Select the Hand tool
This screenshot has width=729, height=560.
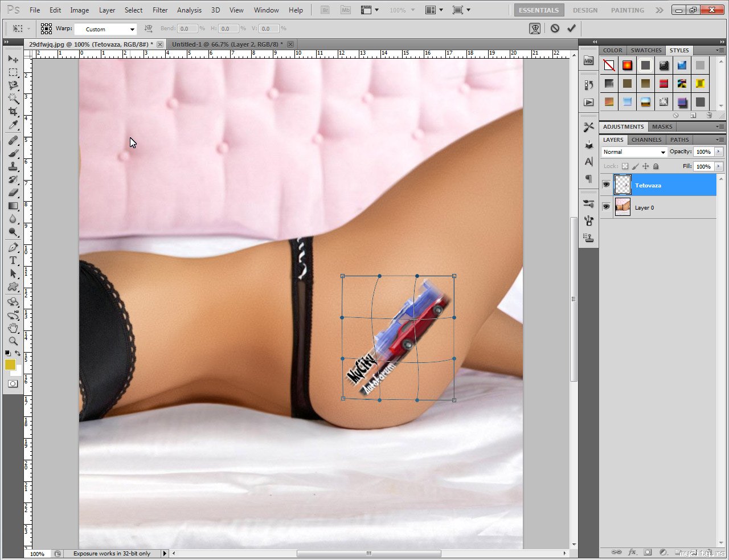[x=13, y=328]
